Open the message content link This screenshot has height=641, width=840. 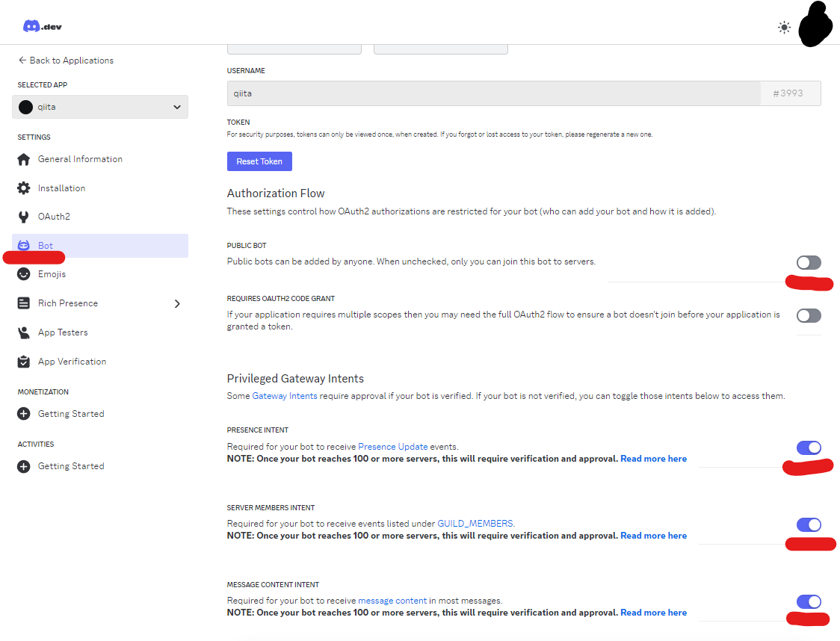392,601
